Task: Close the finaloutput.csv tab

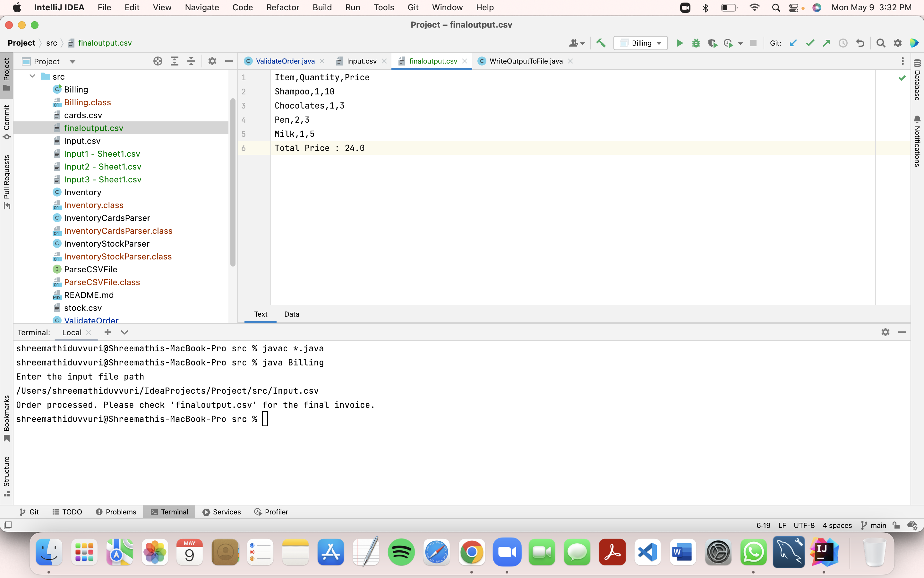Action: click(465, 61)
